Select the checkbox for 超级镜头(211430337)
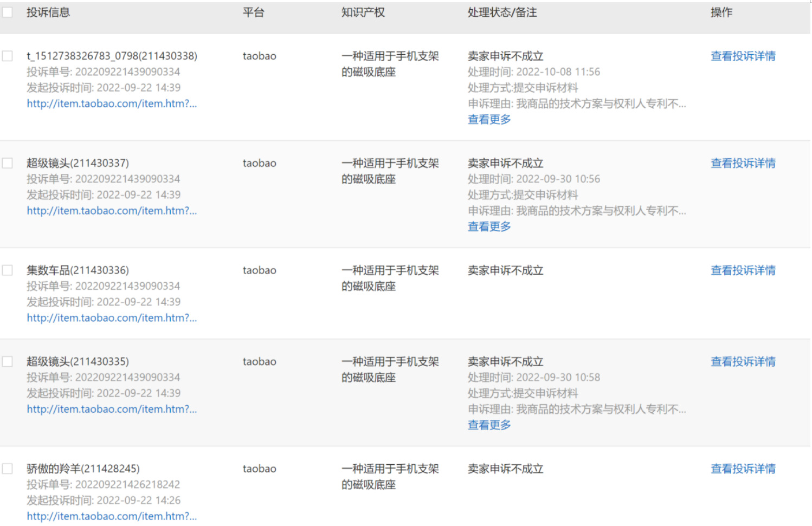 tap(8, 163)
